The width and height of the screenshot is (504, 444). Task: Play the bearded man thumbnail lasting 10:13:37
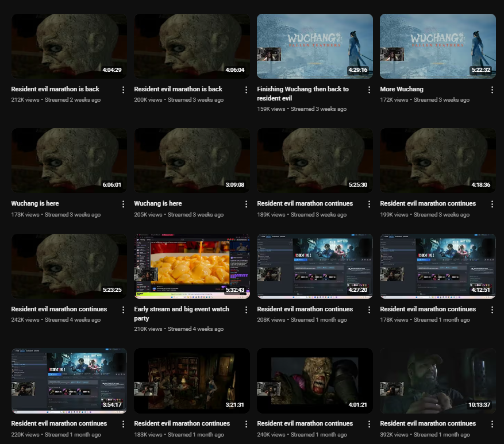coord(438,381)
